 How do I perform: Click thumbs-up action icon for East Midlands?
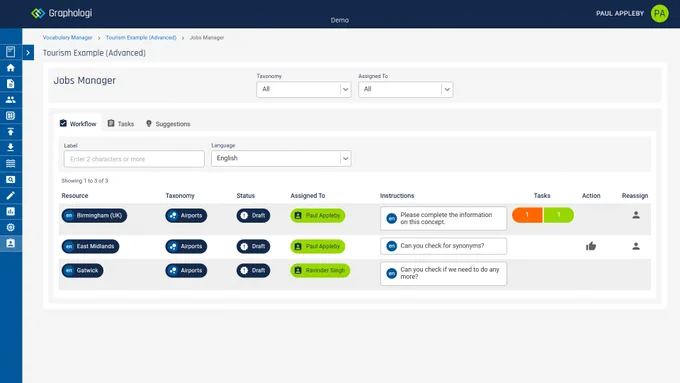pyautogui.click(x=591, y=246)
